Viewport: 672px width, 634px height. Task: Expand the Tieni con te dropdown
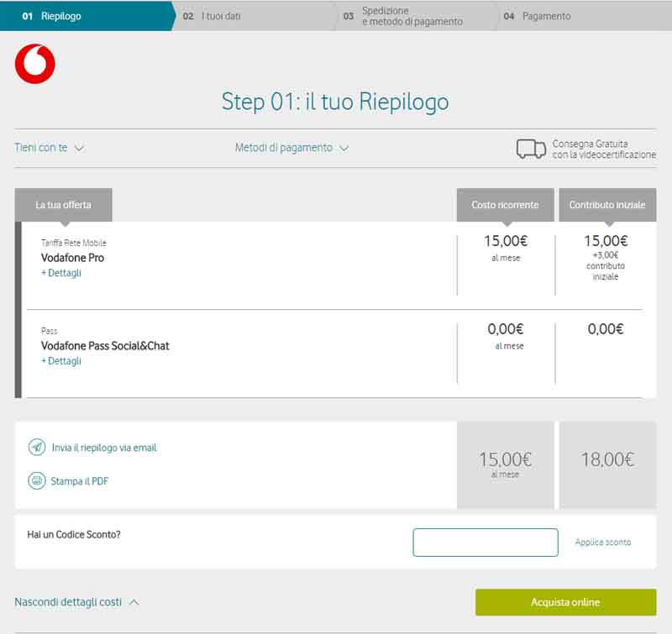[50, 148]
